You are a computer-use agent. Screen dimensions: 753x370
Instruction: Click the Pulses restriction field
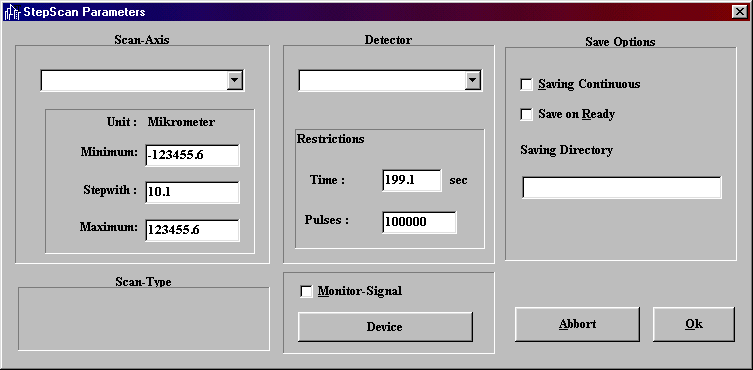(x=420, y=222)
